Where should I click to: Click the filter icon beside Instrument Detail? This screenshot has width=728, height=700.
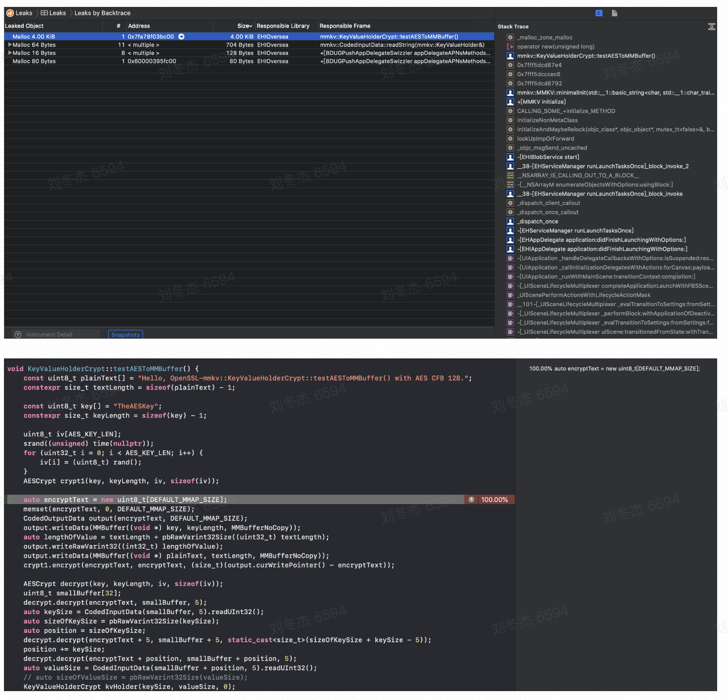(18, 335)
